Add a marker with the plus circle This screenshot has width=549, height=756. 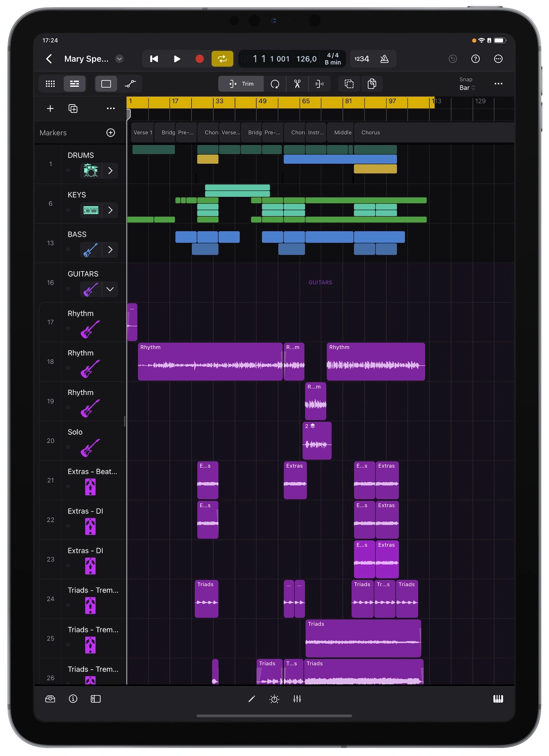tap(111, 133)
